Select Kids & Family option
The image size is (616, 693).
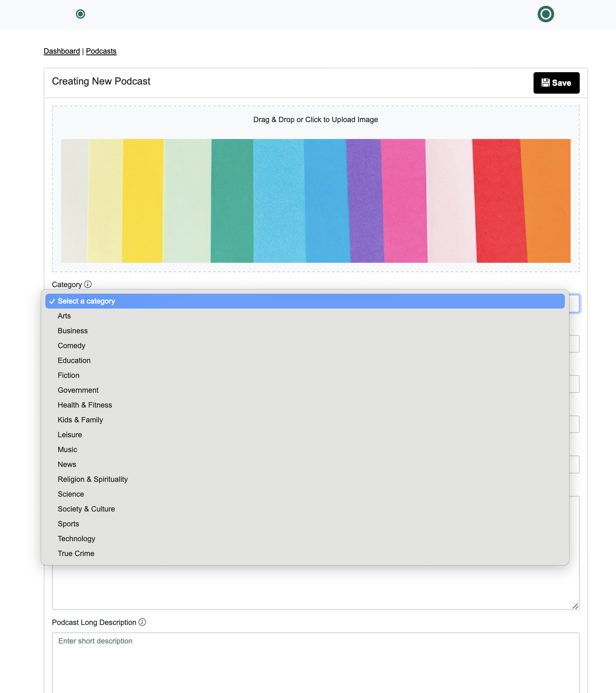[x=305, y=420]
